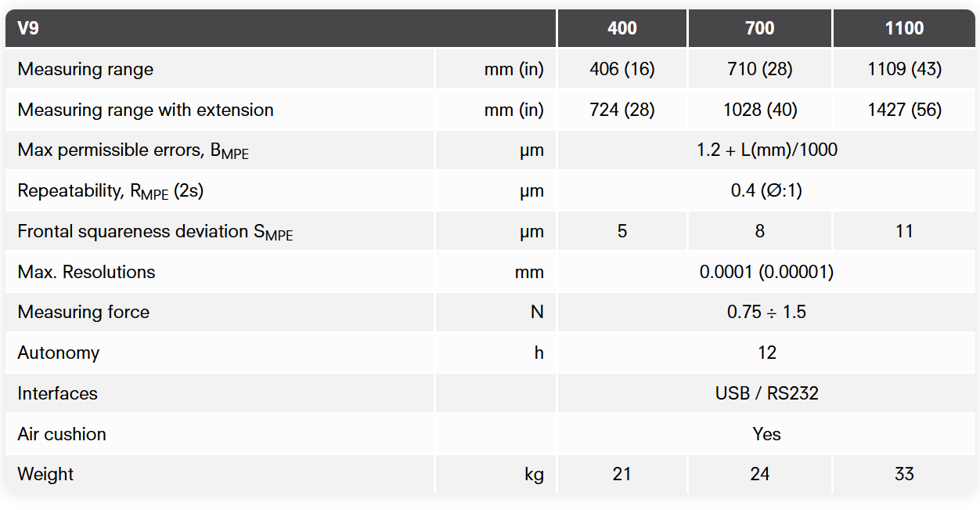Image resolution: width=980 pixels, height=510 pixels.
Task: Select the 1100 column header
Action: [x=904, y=29]
